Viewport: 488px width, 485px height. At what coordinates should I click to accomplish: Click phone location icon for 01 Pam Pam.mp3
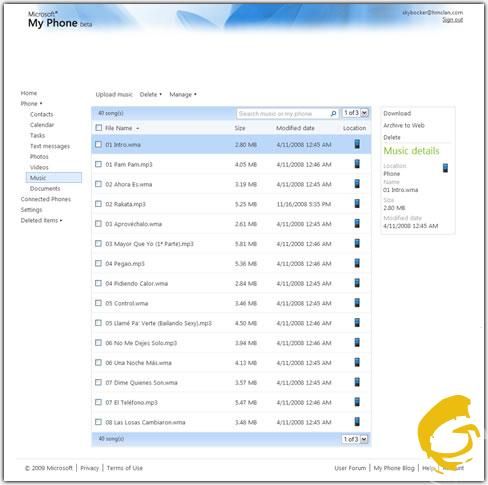coord(357,164)
